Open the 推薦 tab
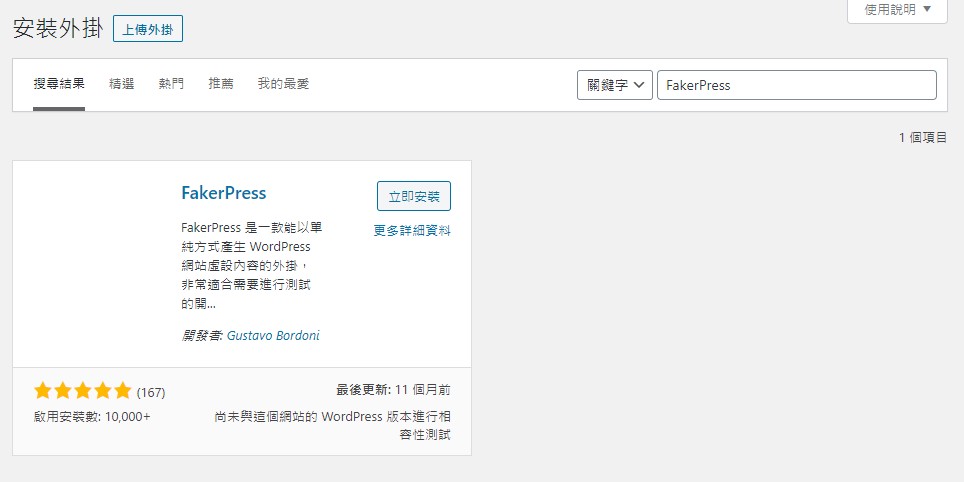964x482 pixels. (x=221, y=84)
